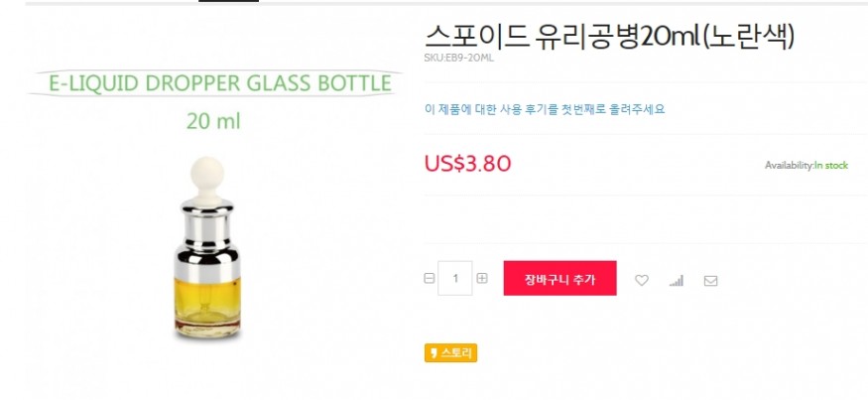This screenshot has height=400, width=868.
Task: Decrease quantity with the minus icon
Action: point(430,279)
